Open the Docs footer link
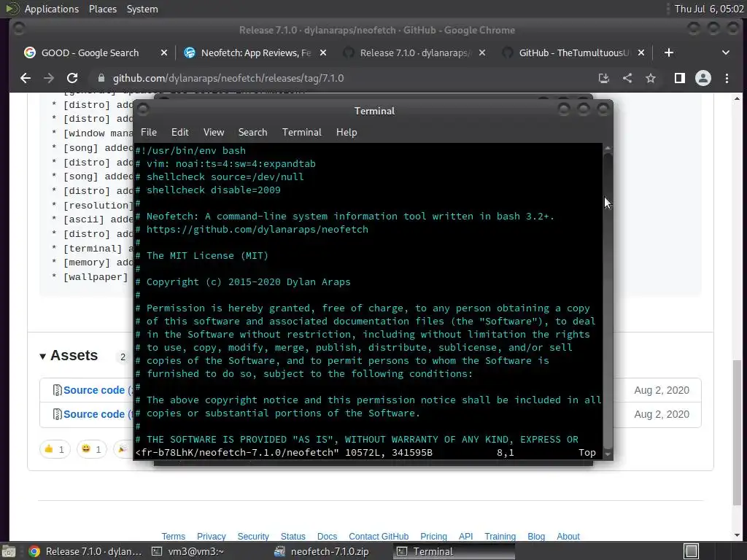The height and width of the screenshot is (560, 747). [327, 536]
